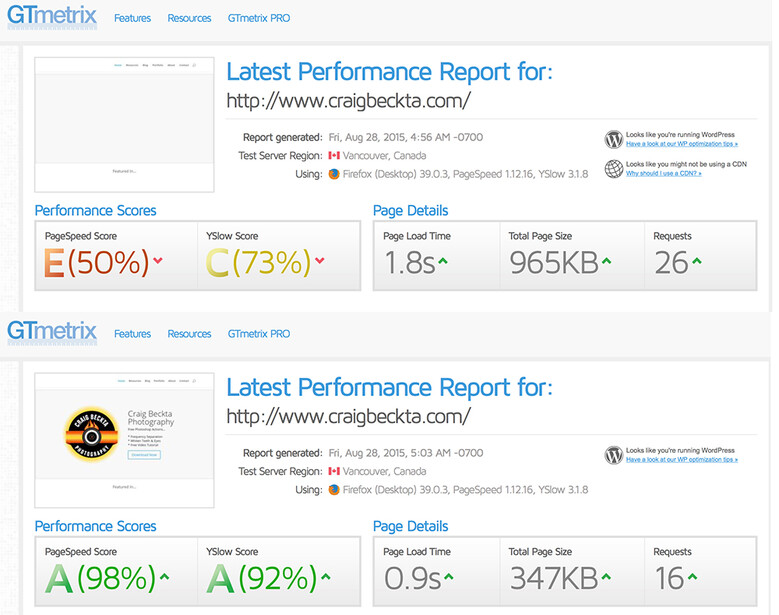Open GTmetrix PRO in the top report header
779x615 pixels.
259,18
